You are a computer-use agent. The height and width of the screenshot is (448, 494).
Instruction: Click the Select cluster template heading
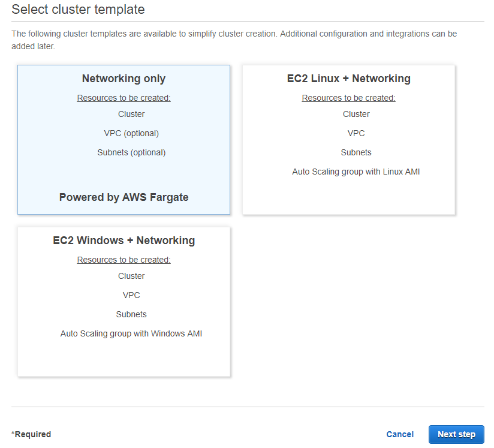pos(78,10)
